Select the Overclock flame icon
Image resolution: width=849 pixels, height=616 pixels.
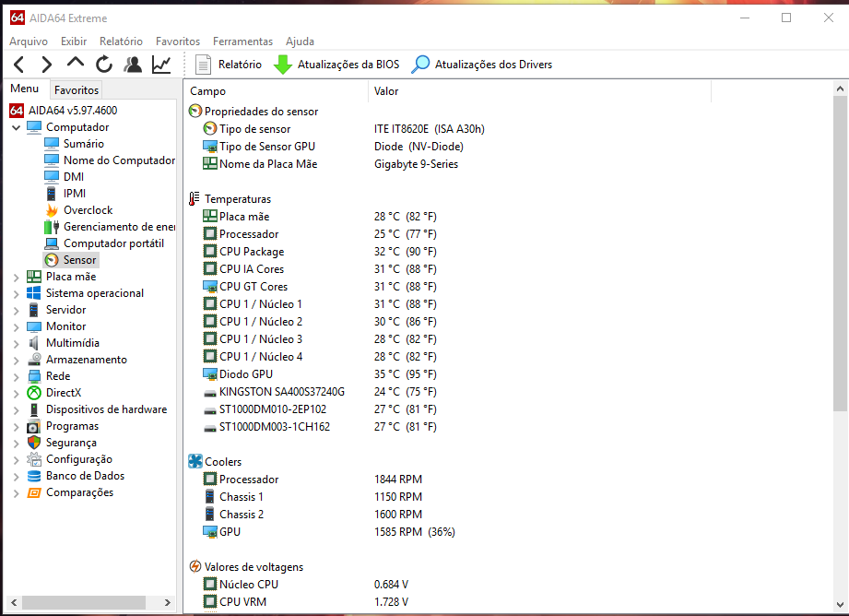click(x=52, y=210)
